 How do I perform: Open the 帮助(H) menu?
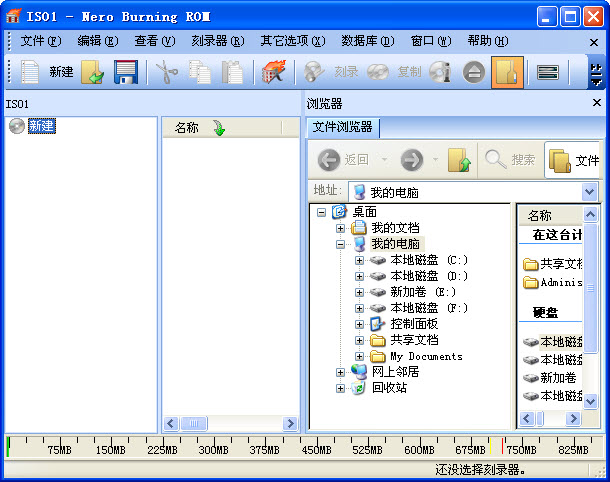(x=488, y=41)
